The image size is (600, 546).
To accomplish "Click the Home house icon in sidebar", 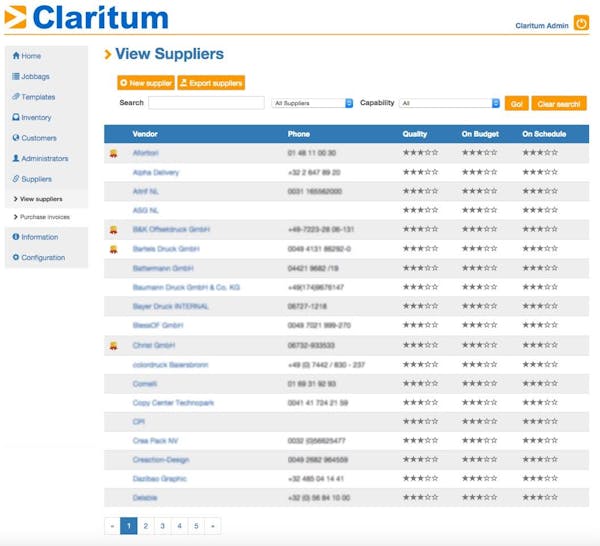I will 16,55.
